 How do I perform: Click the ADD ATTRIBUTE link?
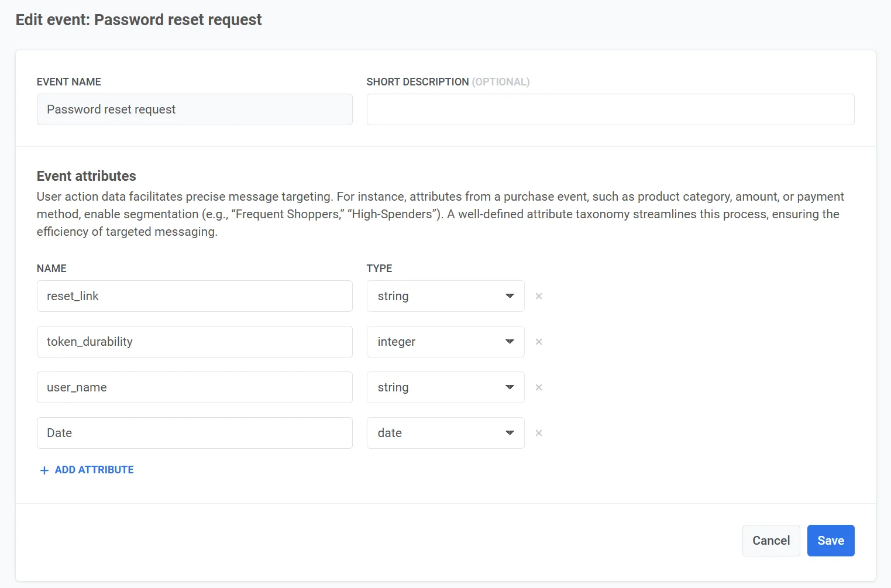click(94, 470)
